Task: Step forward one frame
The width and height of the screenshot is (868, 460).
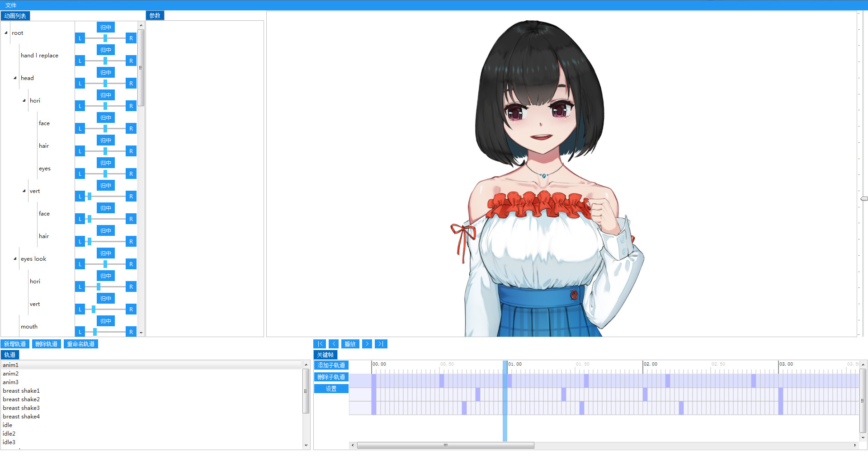Action: click(367, 344)
